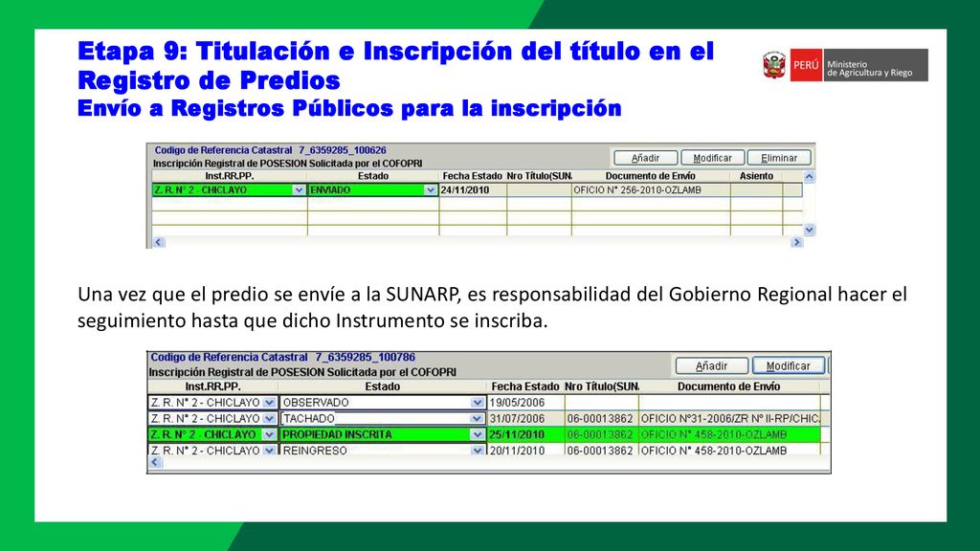
Task: Click the Añadir button in upper grid
Action: click(x=646, y=158)
